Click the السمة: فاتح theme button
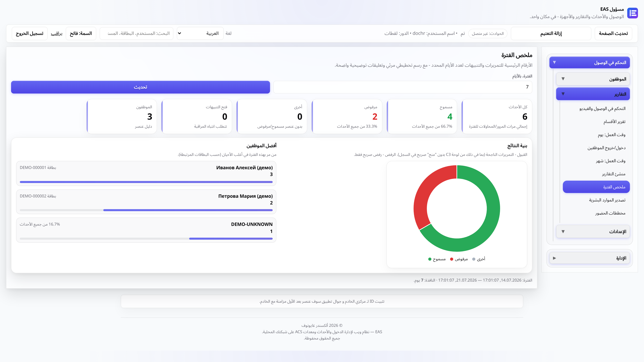This screenshot has height=362, width=644. pos(81,34)
